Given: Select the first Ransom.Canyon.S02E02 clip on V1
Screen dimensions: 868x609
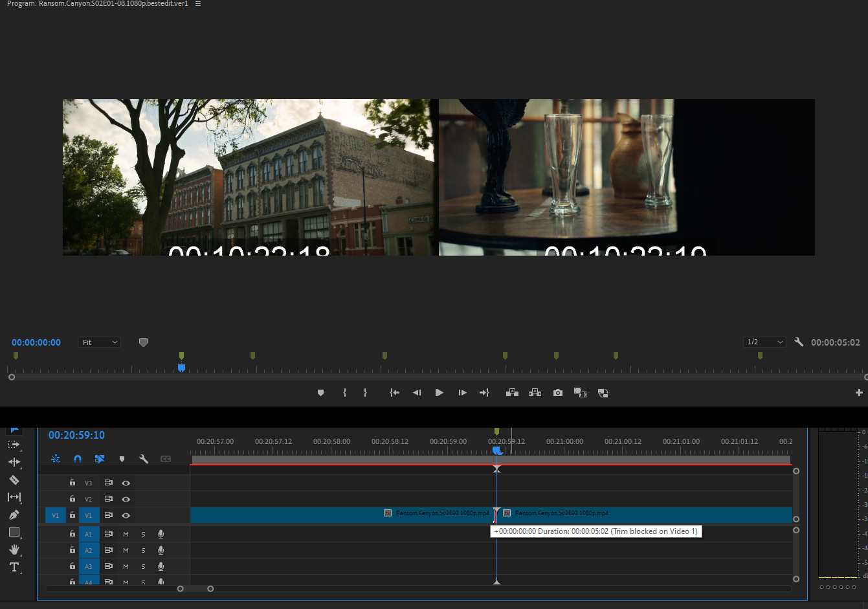Looking at the screenshot, I should [x=343, y=515].
